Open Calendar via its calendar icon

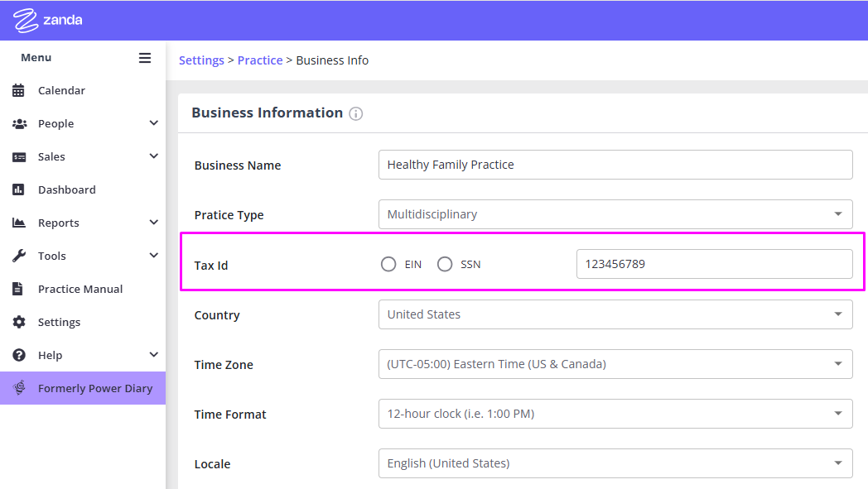pos(18,90)
